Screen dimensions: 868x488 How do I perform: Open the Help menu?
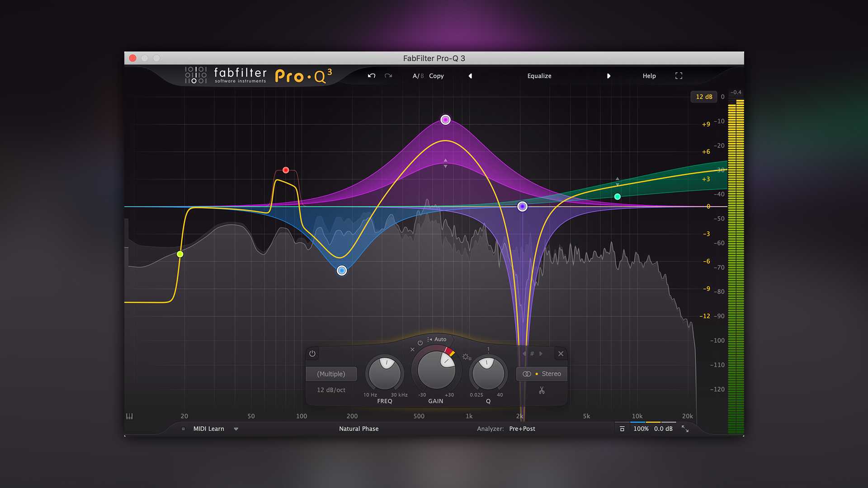(x=649, y=76)
